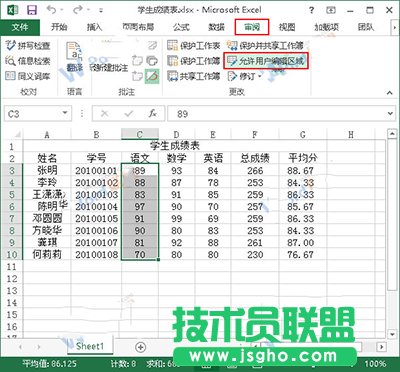Toggle Show All Comments
This screenshot has width=400, height=372.
click(x=152, y=61)
